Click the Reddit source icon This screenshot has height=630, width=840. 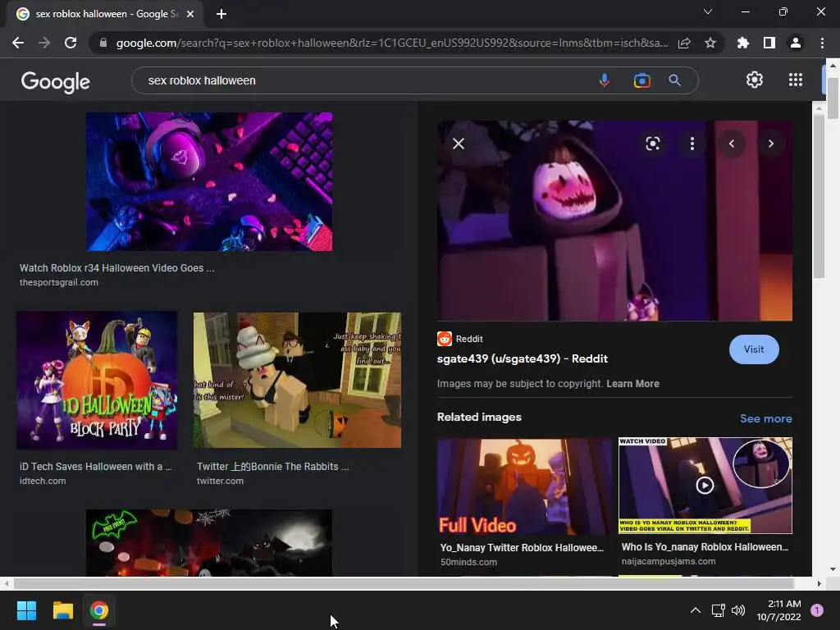(445, 339)
